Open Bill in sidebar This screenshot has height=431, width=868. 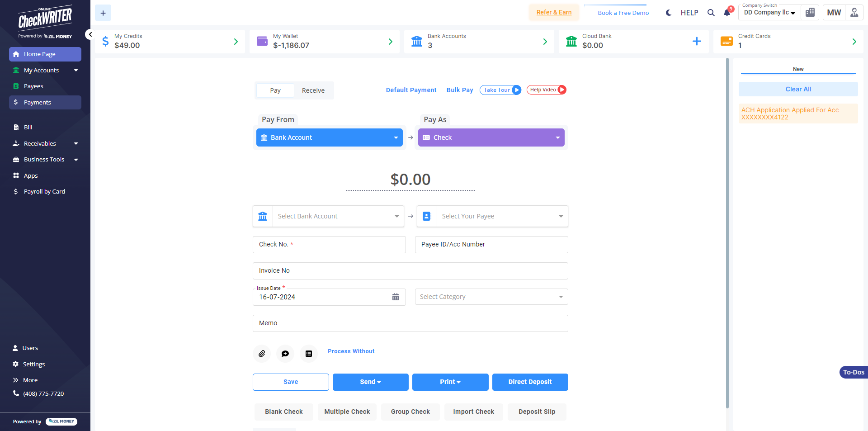[45, 128]
